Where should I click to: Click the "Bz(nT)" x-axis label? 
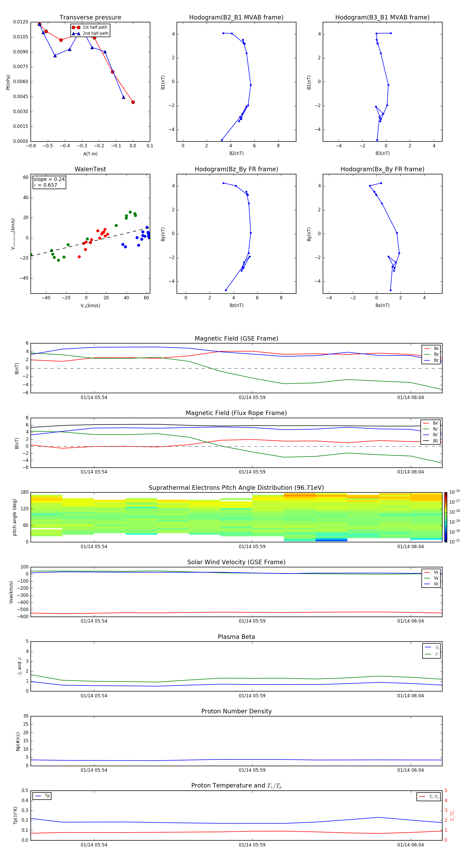tap(236, 305)
